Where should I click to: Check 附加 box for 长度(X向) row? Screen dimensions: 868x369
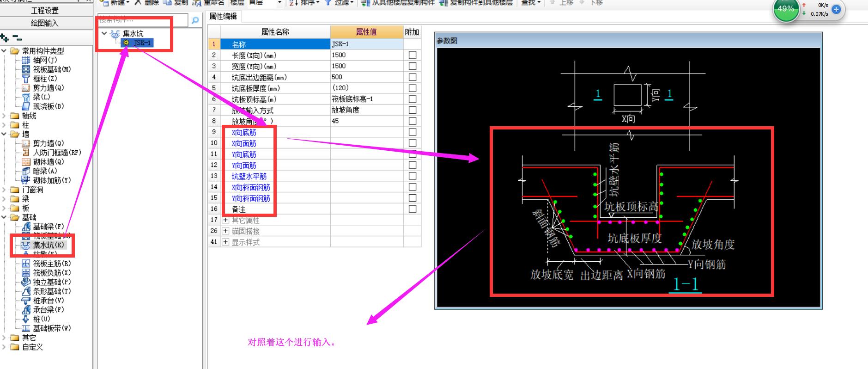click(413, 55)
